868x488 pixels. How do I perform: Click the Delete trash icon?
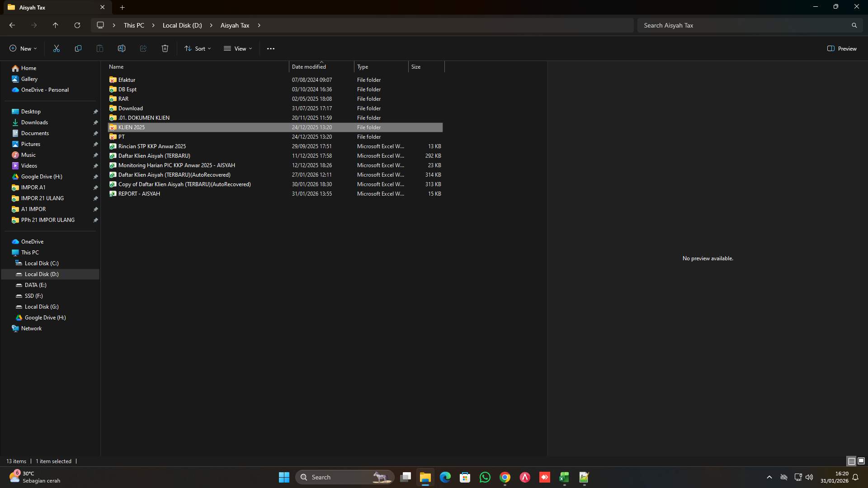click(165, 48)
